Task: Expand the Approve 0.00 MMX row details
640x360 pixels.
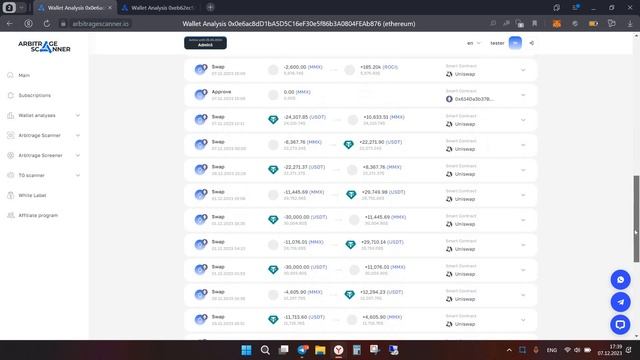Action: tap(523, 95)
